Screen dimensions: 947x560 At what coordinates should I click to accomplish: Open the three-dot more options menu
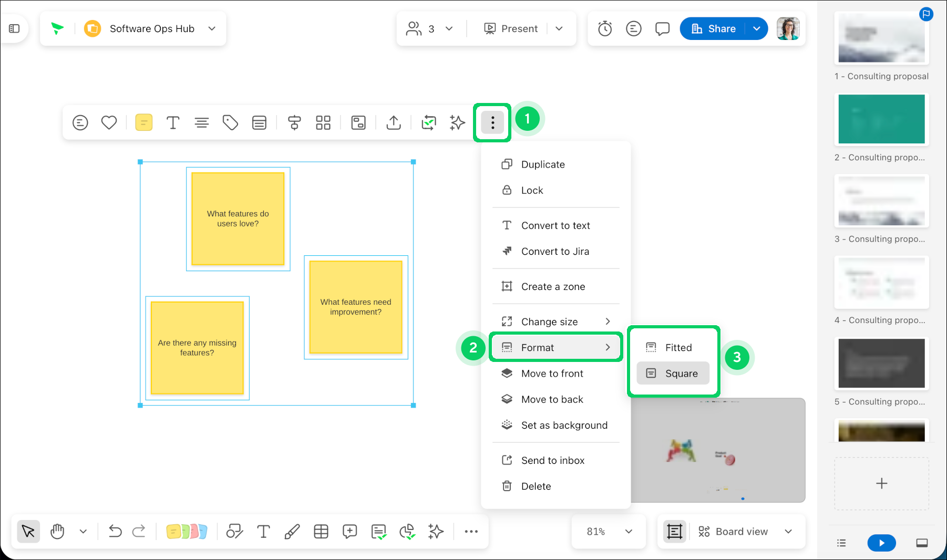(492, 122)
